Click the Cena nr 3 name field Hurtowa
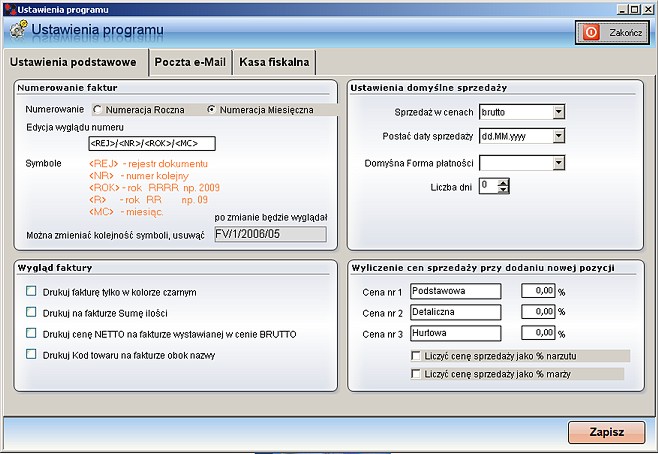Viewport: 658px width, 454px height. coord(456,333)
